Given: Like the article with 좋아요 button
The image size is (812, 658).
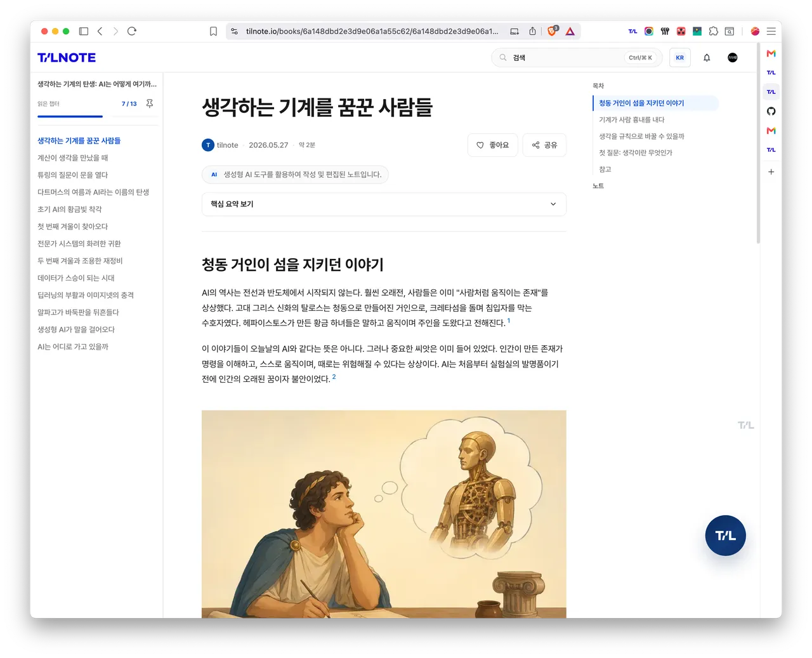Looking at the screenshot, I should [493, 145].
